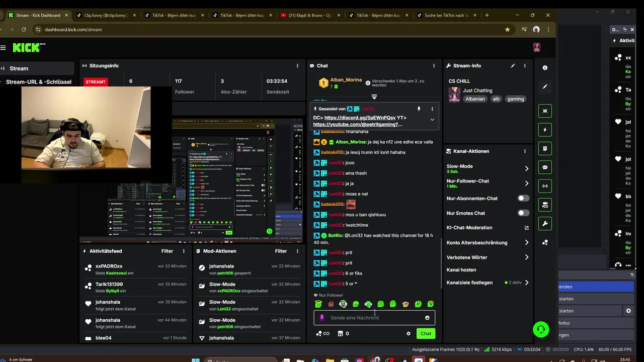The height and width of the screenshot is (362, 644).
Task: Open a new browser tab
Action: pos(487,15)
